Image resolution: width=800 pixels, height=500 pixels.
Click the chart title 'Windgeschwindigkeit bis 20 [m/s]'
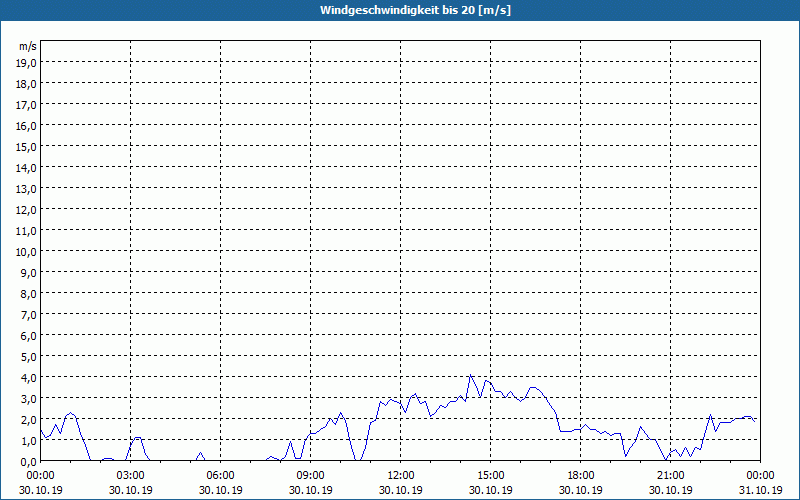415,10
